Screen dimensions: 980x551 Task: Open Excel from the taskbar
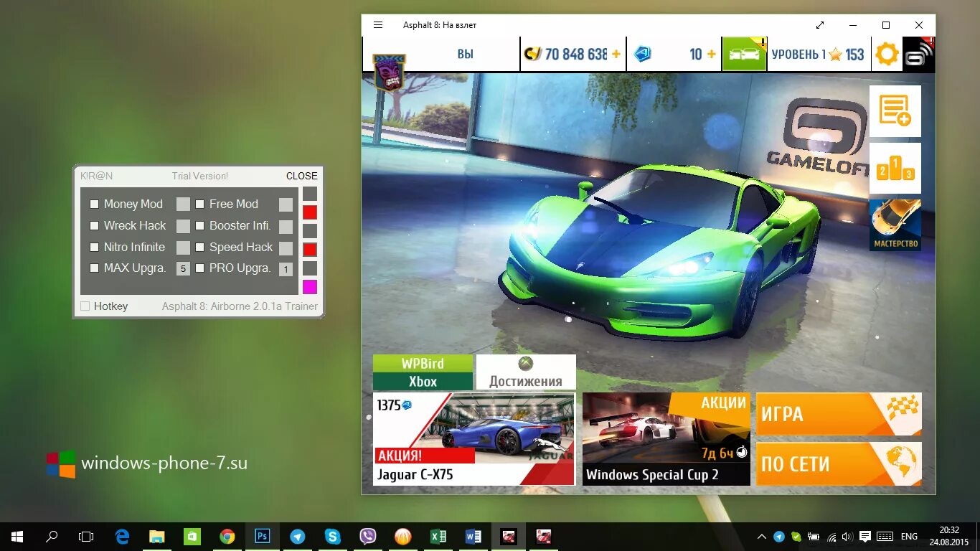pos(438,536)
